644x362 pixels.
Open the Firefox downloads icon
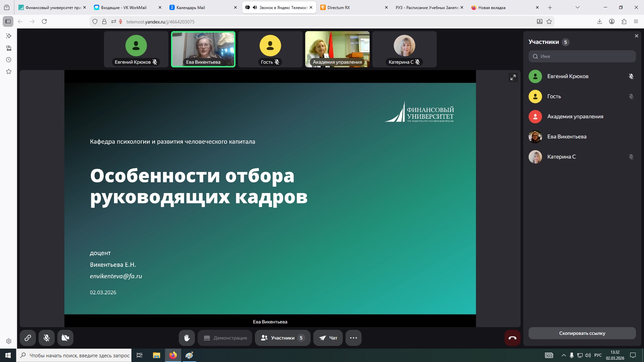click(x=599, y=21)
